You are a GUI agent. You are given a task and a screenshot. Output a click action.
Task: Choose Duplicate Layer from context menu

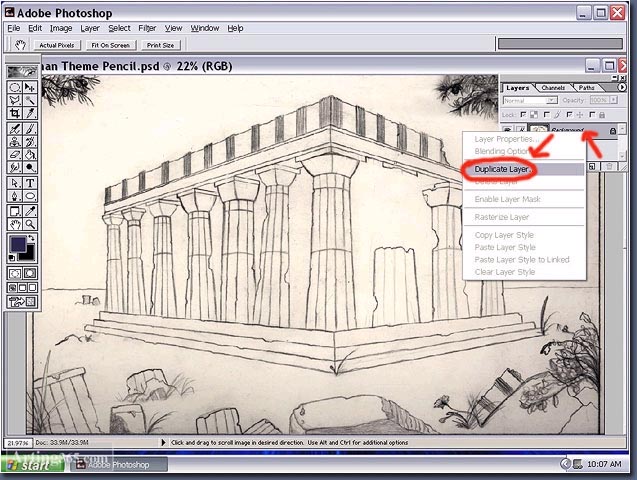524,169
